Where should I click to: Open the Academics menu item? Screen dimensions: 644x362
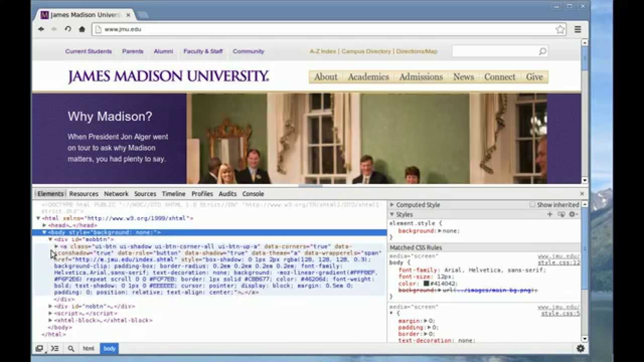[368, 77]
